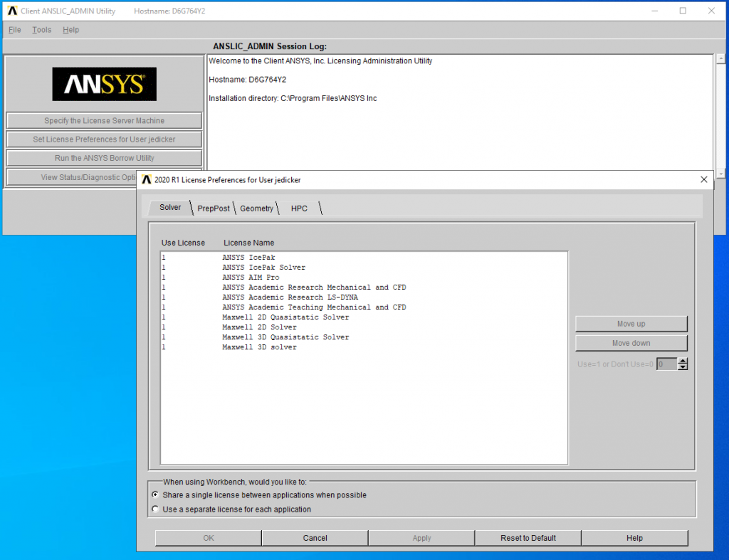This screenshot has height=560, width=729.
Task: Select the ANSYS AIM Pro license row
Action: click(364, 277)
